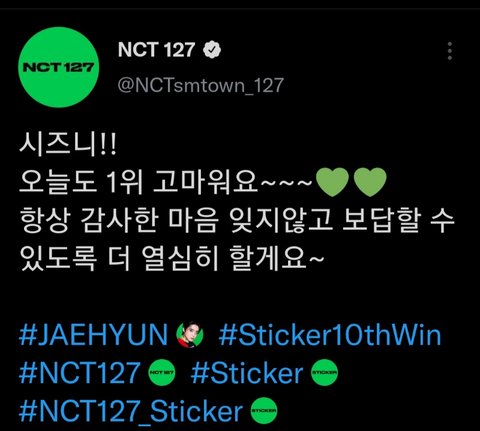Image resolution: width=480 pixels, height=431 pixels.
Task: Click the second green heart emoji
Action: (x=370, y=182)
